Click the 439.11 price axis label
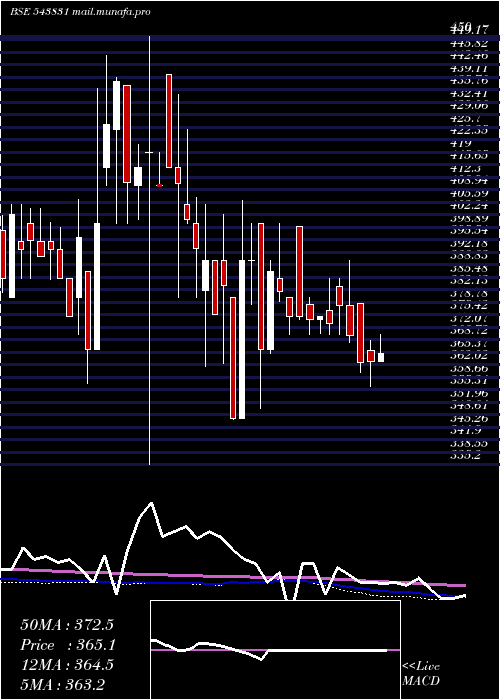The width and height of the screenshot is (500, 700). pos(468,69)
